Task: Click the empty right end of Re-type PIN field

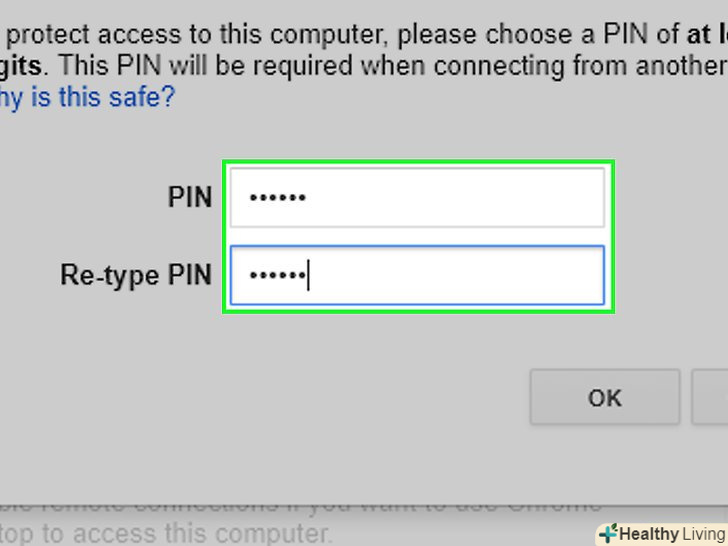Action: [560, 275]
